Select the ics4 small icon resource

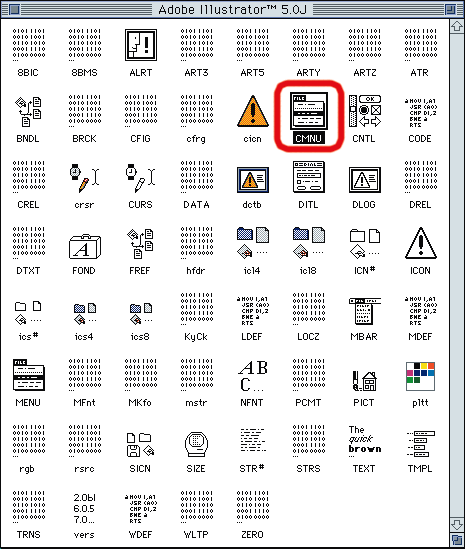85,314
